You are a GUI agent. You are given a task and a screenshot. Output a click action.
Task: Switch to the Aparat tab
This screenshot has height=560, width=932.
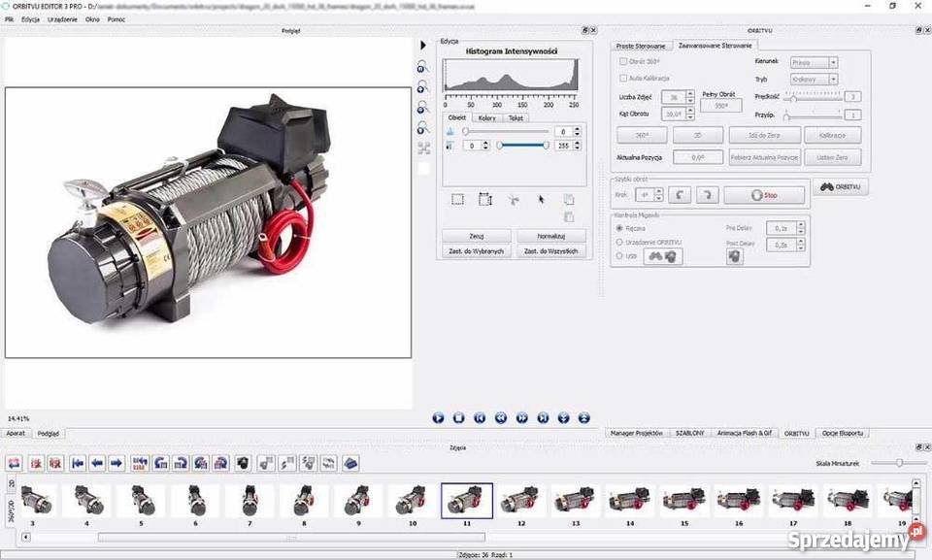pyautogui.click(x=17, y=434)
